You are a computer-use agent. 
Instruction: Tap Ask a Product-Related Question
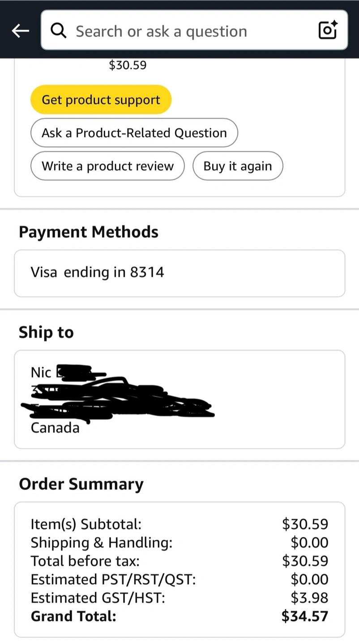(x=134, y=133)
